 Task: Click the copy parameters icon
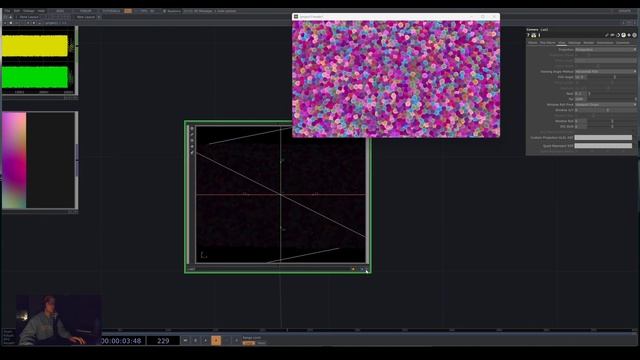(618, 35)
